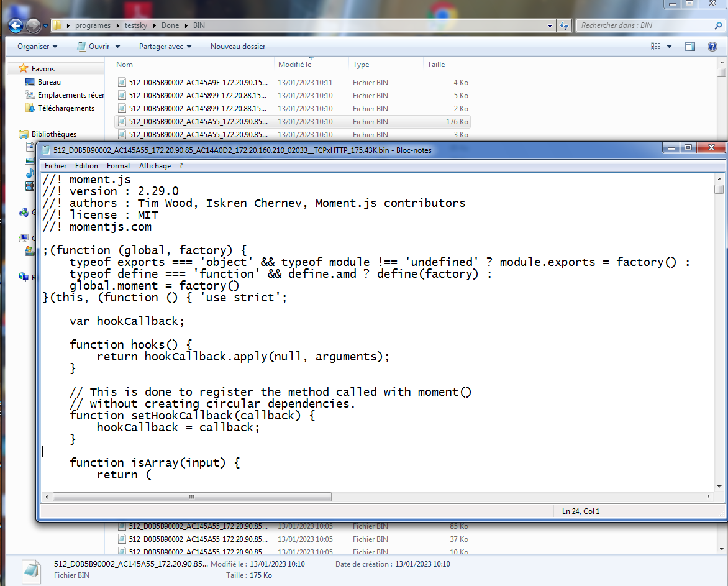This screenshot has height=586, width=728.
Task: Click the refresh icon beside address bar
Action: 564,25
